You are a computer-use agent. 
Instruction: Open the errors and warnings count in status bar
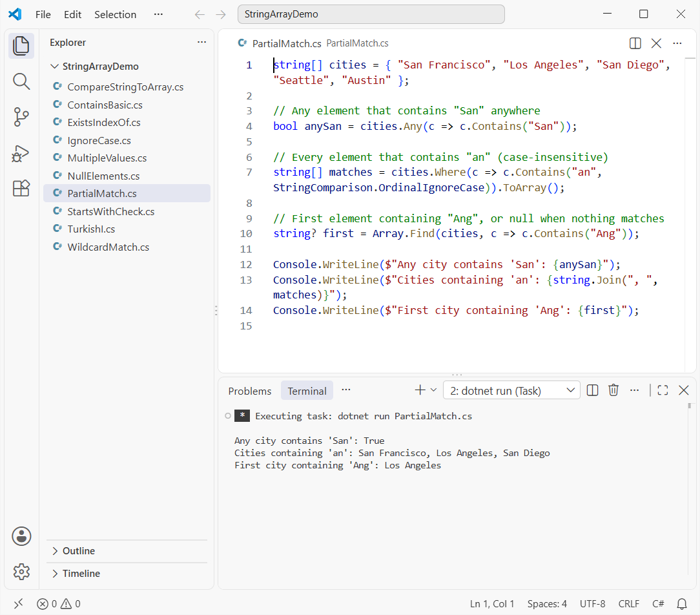59,604
